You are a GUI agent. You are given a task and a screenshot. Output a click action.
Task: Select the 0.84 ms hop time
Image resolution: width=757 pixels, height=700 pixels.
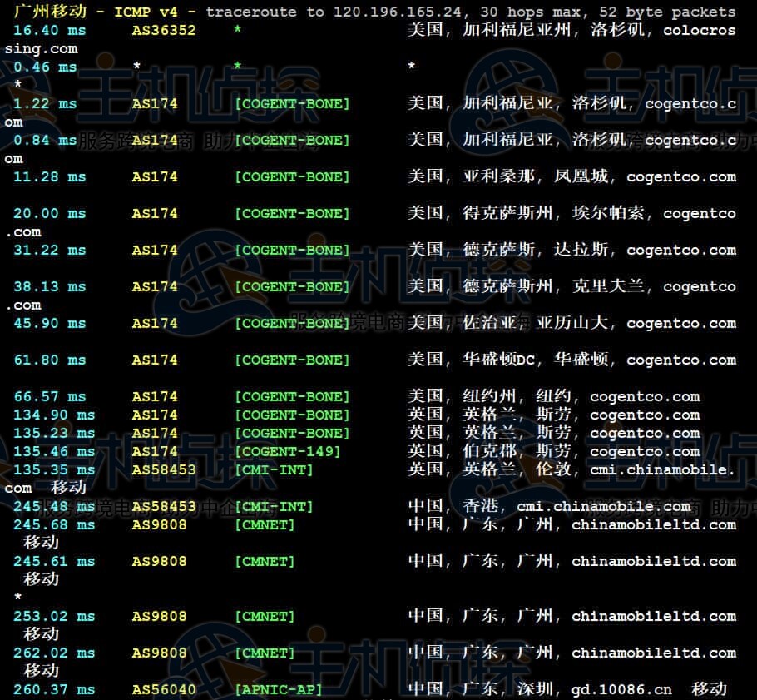pos(45,141)
